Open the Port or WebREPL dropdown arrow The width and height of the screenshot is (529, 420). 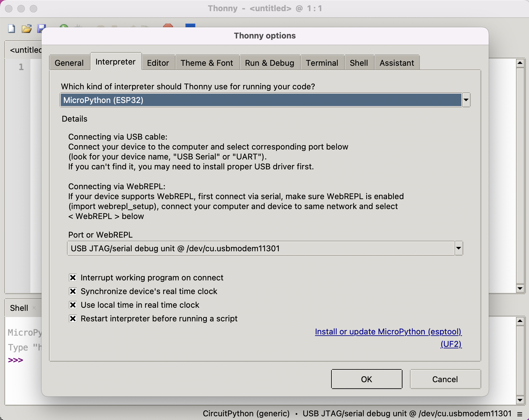[458, 248]
